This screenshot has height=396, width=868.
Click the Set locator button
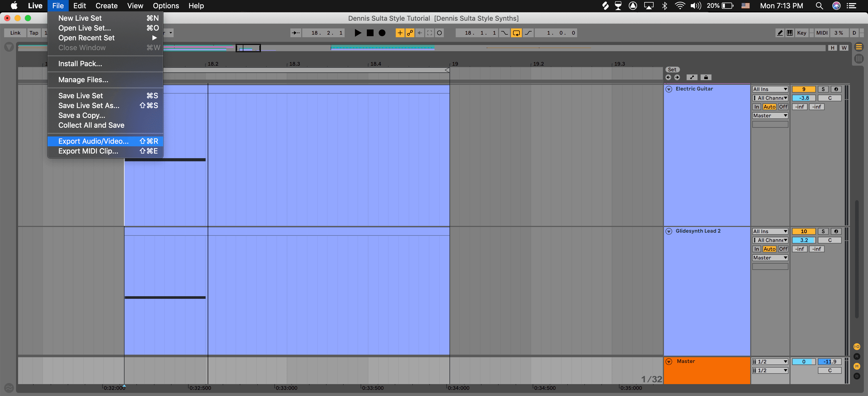pyautogui.click(x=672, y=70)
